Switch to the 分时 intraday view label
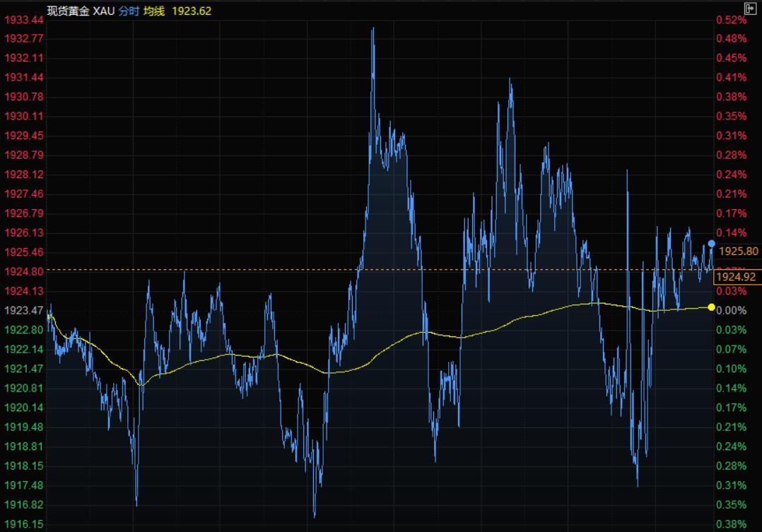Screen dimensions: 762x532 (129, 11)
